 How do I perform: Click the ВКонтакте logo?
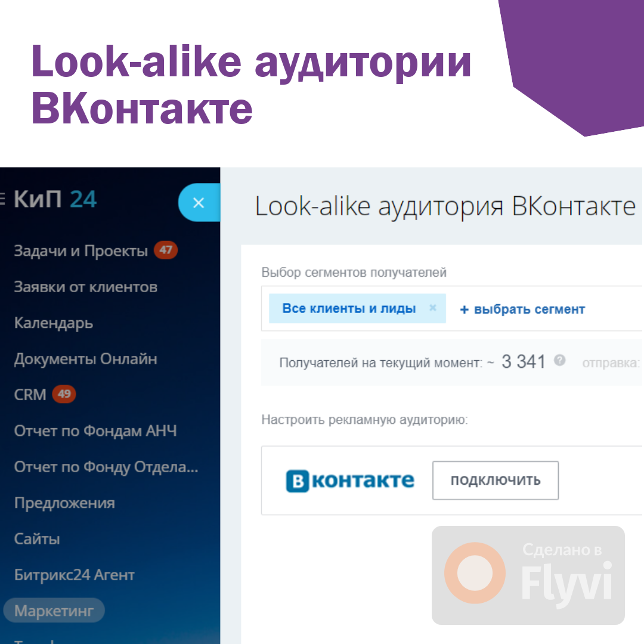tap(350, 481)
